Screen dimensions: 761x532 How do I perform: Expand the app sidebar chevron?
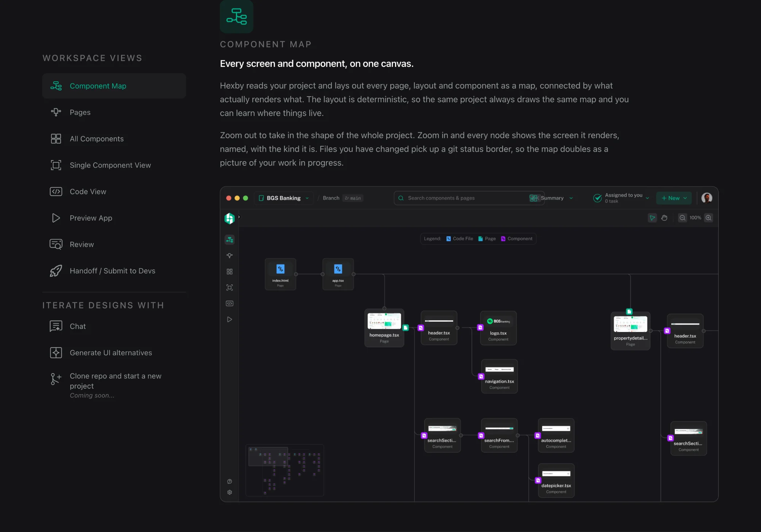click(x=239, y=217)
